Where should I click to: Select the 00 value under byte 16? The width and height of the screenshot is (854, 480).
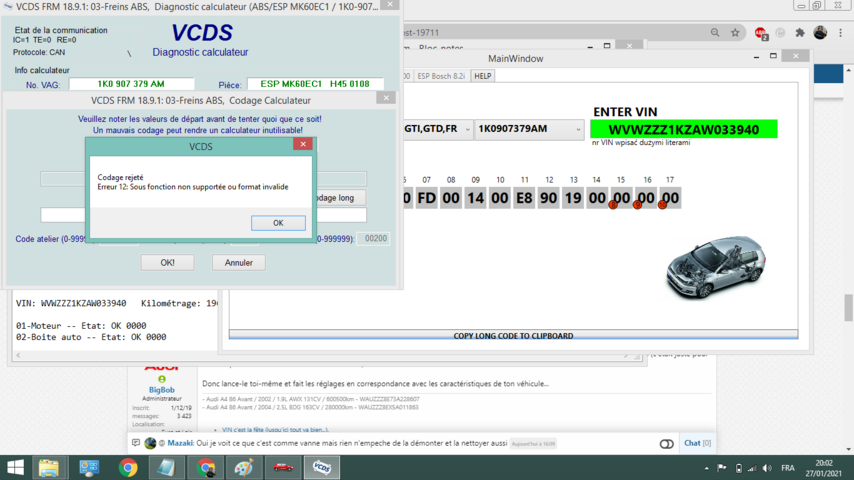(646, 198)
